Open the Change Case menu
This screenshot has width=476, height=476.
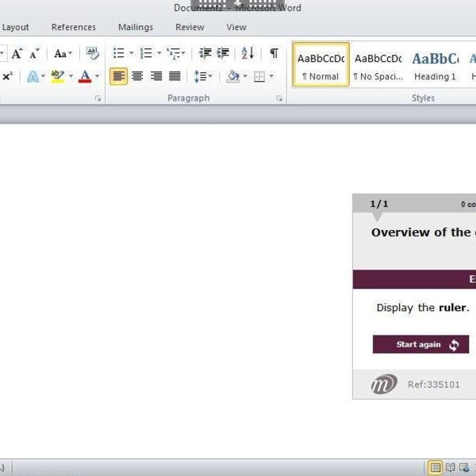[63, 53]
